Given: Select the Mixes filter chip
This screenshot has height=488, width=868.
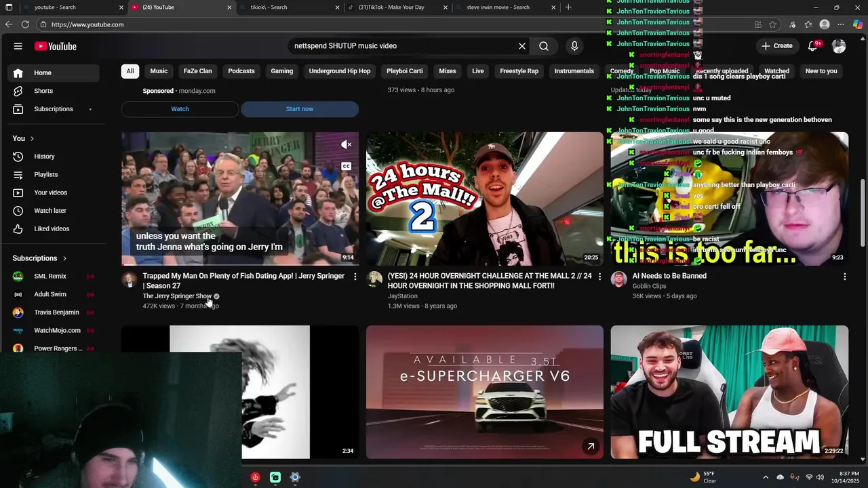Looking at the screenshot, I should [x=448, y=71].
